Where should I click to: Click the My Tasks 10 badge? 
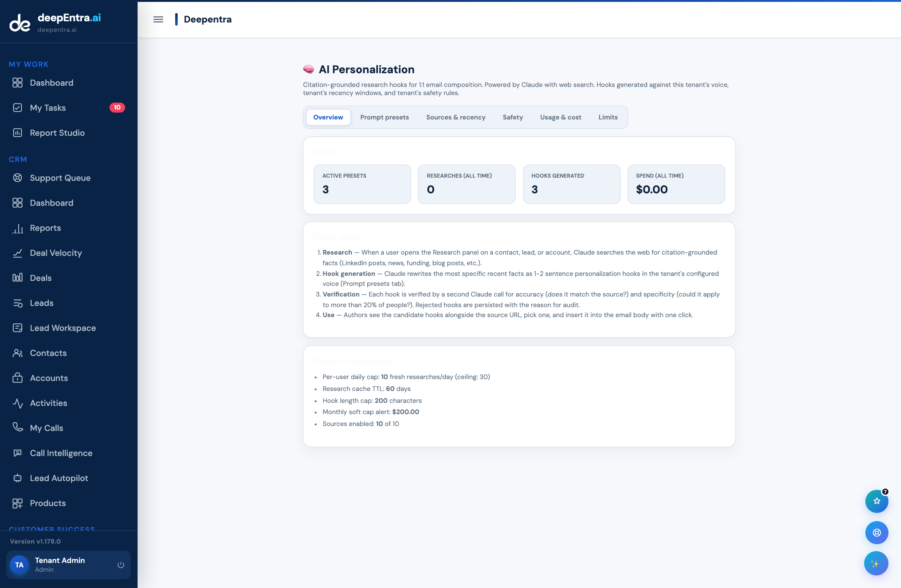point(117,108)
